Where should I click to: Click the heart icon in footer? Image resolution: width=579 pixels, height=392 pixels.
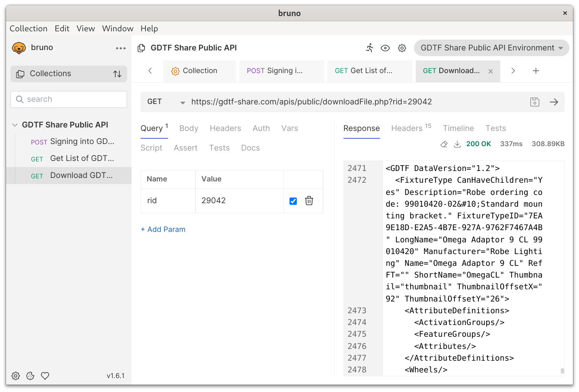point(45,376)
